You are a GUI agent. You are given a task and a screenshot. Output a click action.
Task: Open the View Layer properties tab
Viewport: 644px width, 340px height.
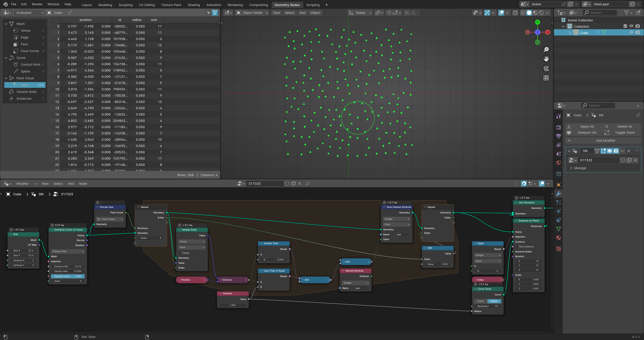coord(558,145)
